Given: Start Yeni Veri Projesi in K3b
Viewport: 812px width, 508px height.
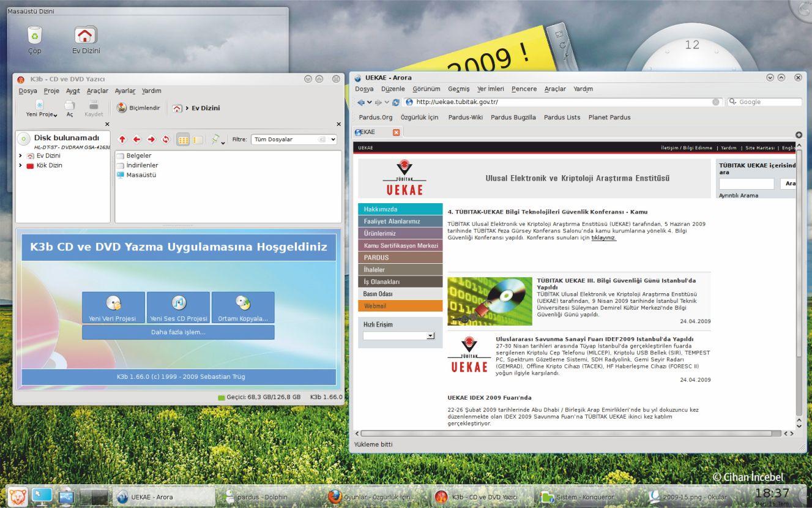Looking at the screenshot, I should (x=113, y=307).
